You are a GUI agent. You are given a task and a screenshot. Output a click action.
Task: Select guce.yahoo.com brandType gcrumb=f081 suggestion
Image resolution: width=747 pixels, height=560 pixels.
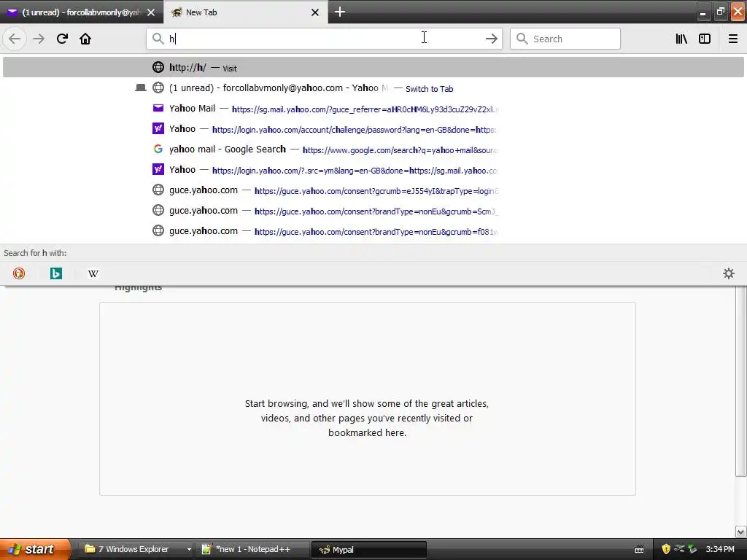[373, 231]
